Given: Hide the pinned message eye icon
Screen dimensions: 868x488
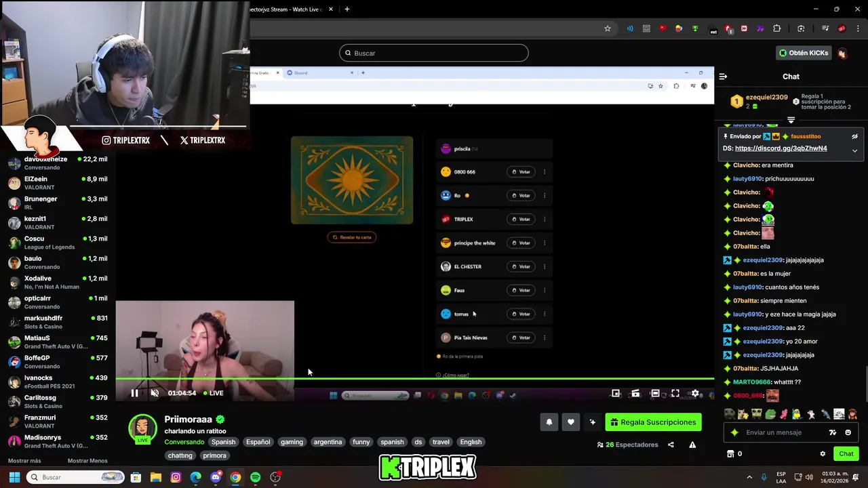Looking at the screenshot, I should 854,136.
